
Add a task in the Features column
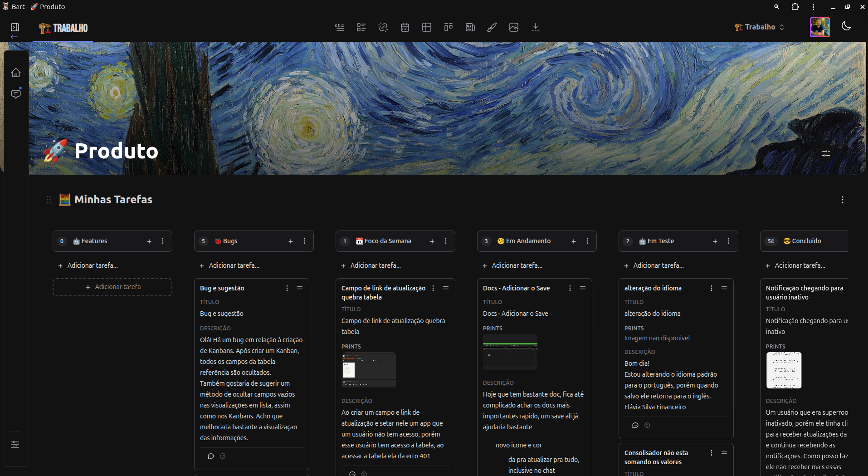click(88, 265)
